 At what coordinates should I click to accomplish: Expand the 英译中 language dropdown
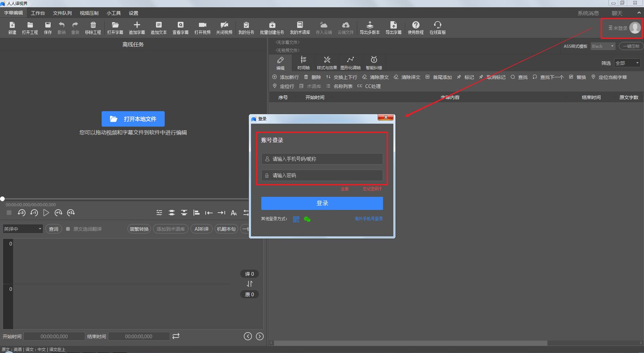[23, 229]
